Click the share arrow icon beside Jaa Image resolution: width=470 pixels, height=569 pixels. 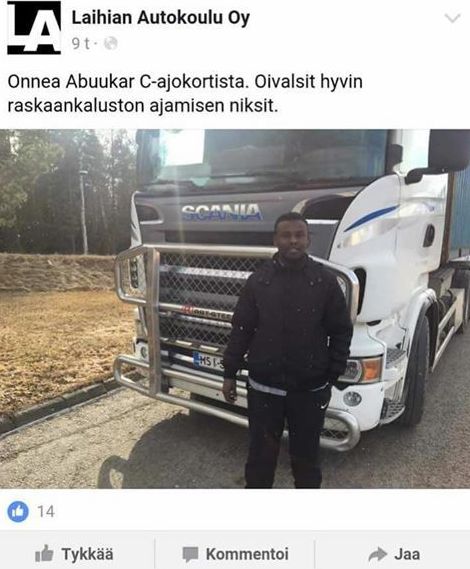click(378, 554)
